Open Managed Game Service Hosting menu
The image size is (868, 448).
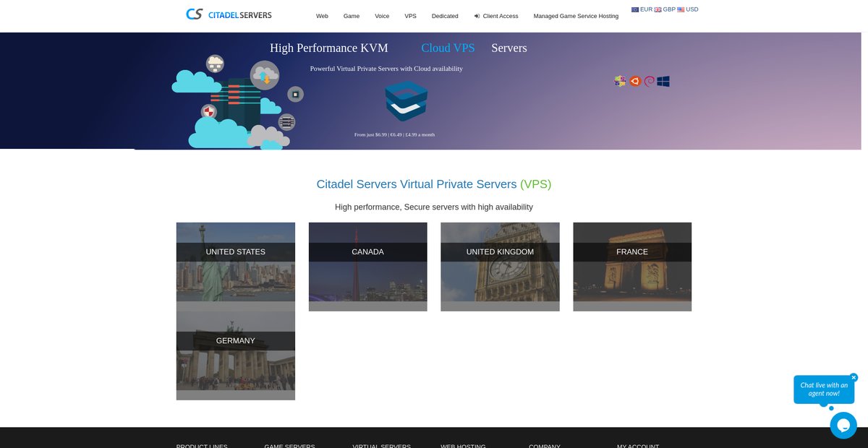pos(576,16)
